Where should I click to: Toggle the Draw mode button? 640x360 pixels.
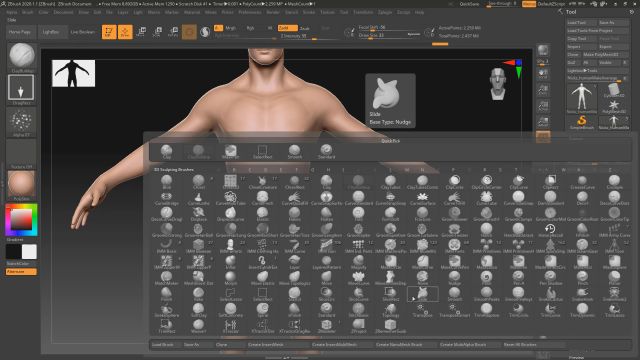(125, 32)
